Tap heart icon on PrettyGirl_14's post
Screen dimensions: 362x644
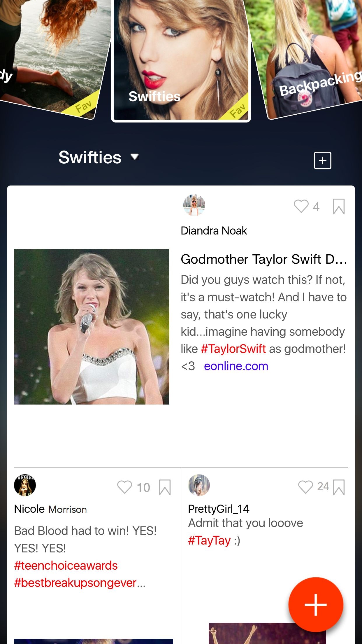[x=305, y=487]
